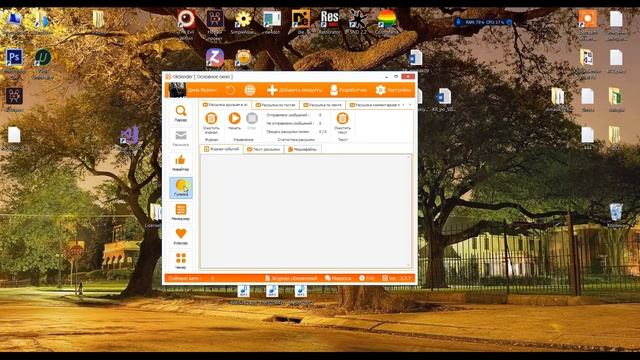Switch to Рассылка комментариев tab
Viewport: 640px width, 360px height.
pyautogui.click(x=374, y=105)
